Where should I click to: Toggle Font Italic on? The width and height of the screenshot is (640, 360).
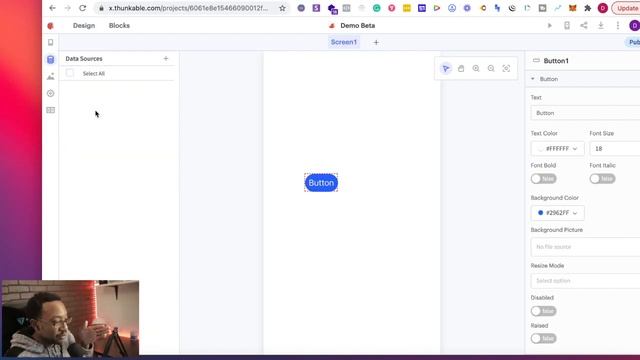tap(602, 179)
